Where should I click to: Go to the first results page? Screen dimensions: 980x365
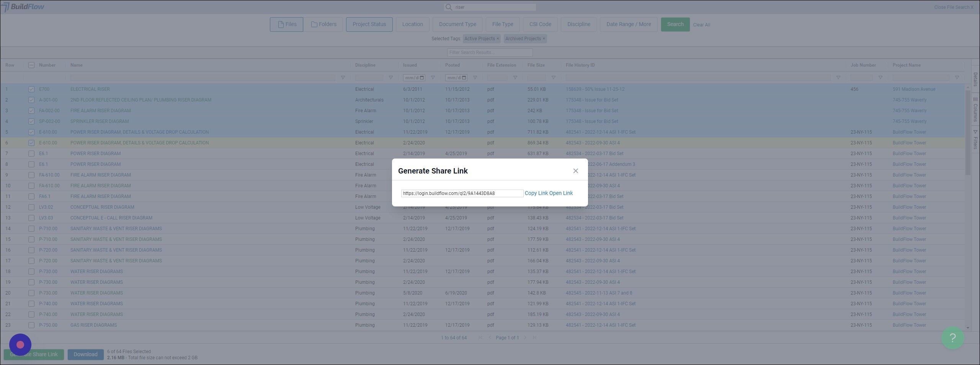click(x=480, y=337)
